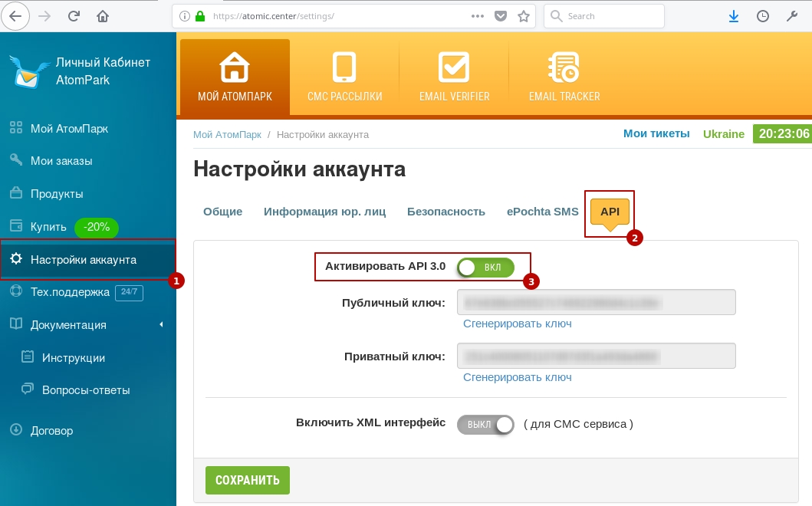Click the list icon beside Инструкции
Screen dimensions: 812x506
(28, 356)
